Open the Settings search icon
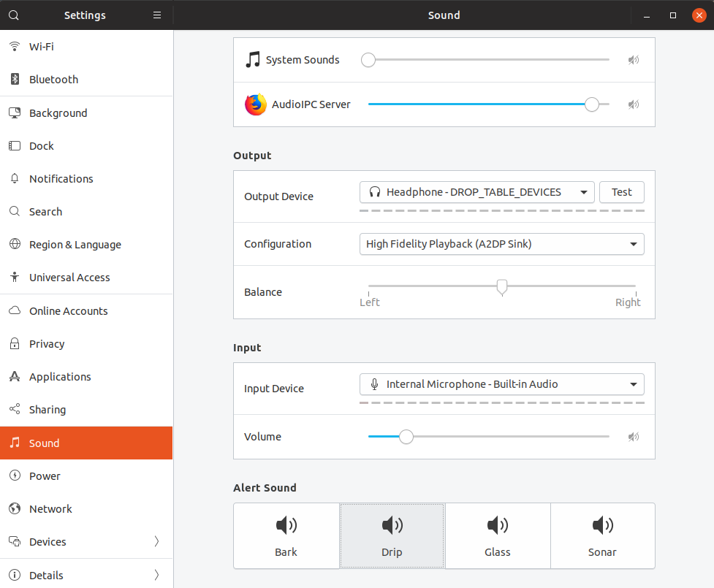 14,15
